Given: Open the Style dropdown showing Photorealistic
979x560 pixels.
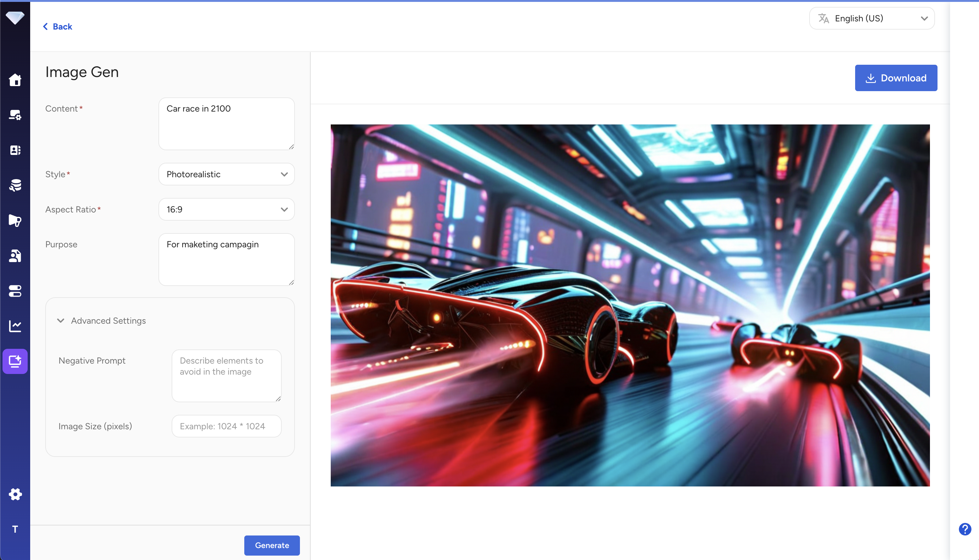Looking at the screenshot, I should (x=226, y=174).
